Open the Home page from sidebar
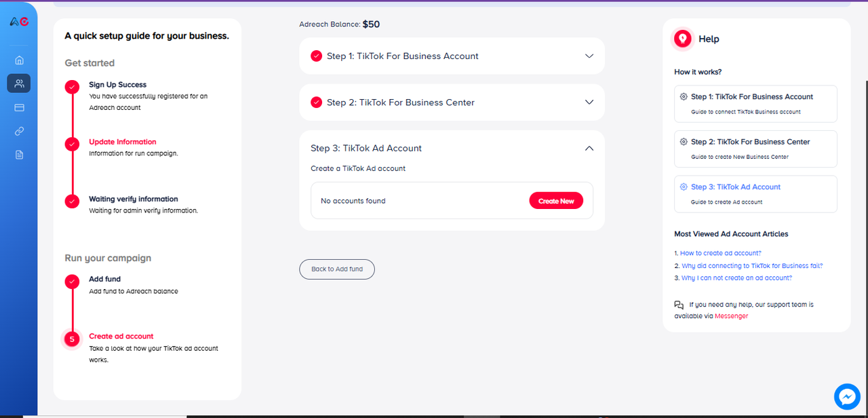Screen dimensions: 868x418 (x=19, y=60)
